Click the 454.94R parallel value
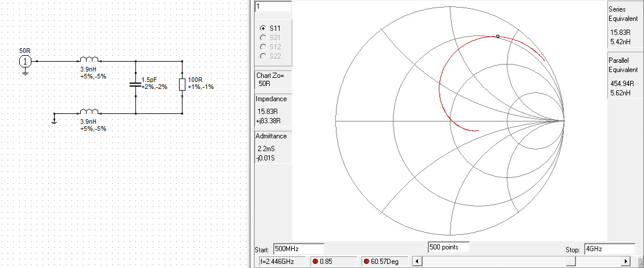 click(x=622, y=85)
